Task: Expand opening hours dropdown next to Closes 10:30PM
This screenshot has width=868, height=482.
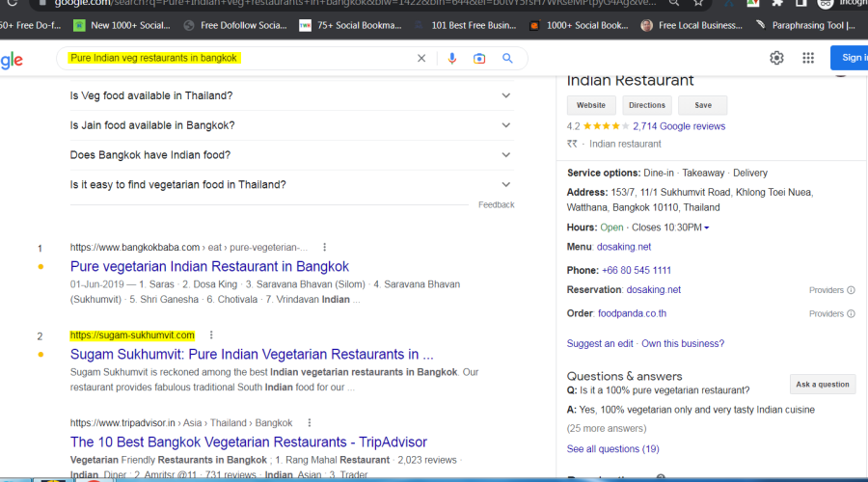Action: (x=707, y=228)
